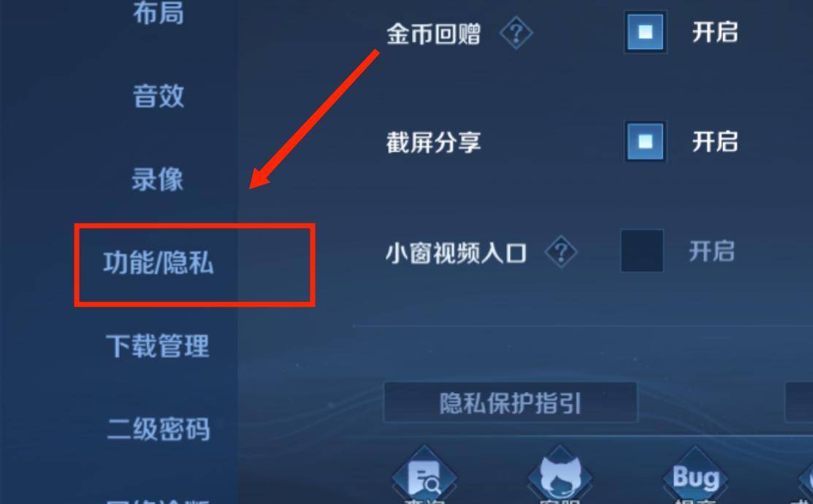Disable the 金币回赠 checkbox
The width and height of the screenshot is (813, 504).
pyautogui.click(x=646, y=32)
